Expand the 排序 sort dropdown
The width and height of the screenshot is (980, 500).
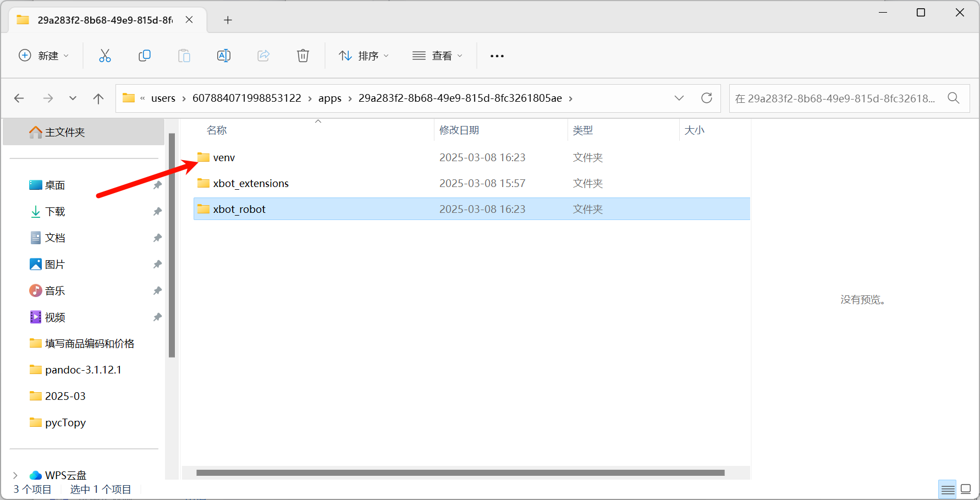coord(364,56)
